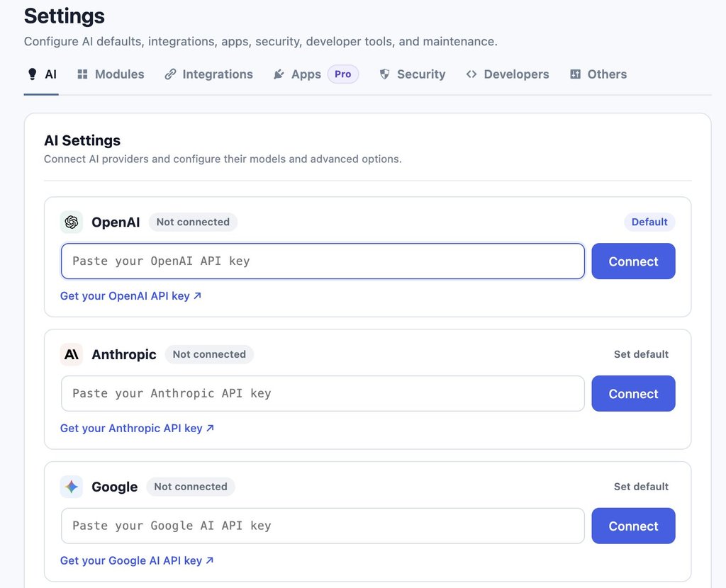Connect the OpenAI provider

[x=633, y=261]
